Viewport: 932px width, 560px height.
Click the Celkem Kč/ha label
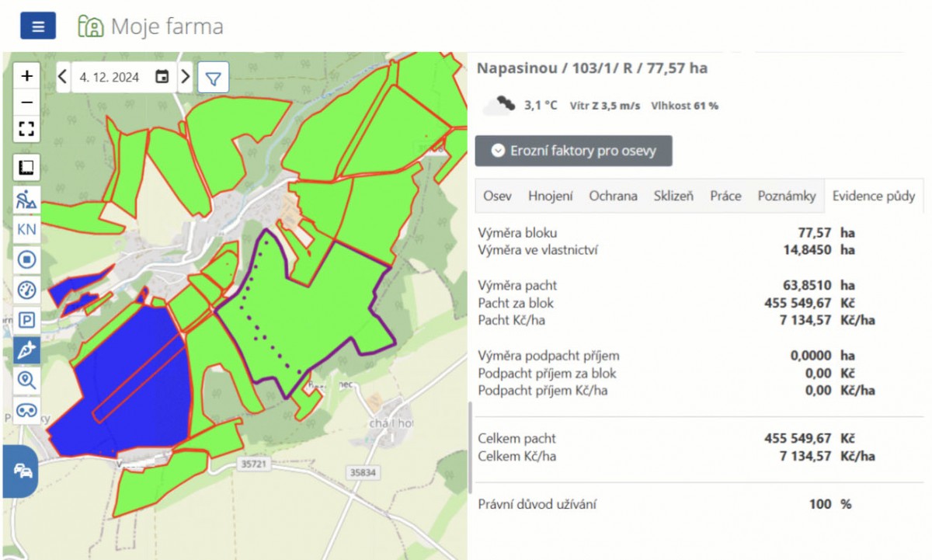[517, 456]
